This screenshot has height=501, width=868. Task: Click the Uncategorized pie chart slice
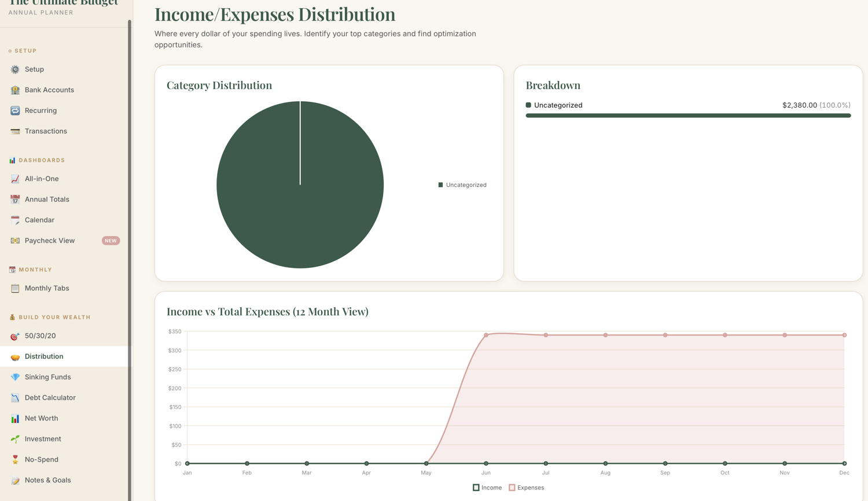[300, 185]
